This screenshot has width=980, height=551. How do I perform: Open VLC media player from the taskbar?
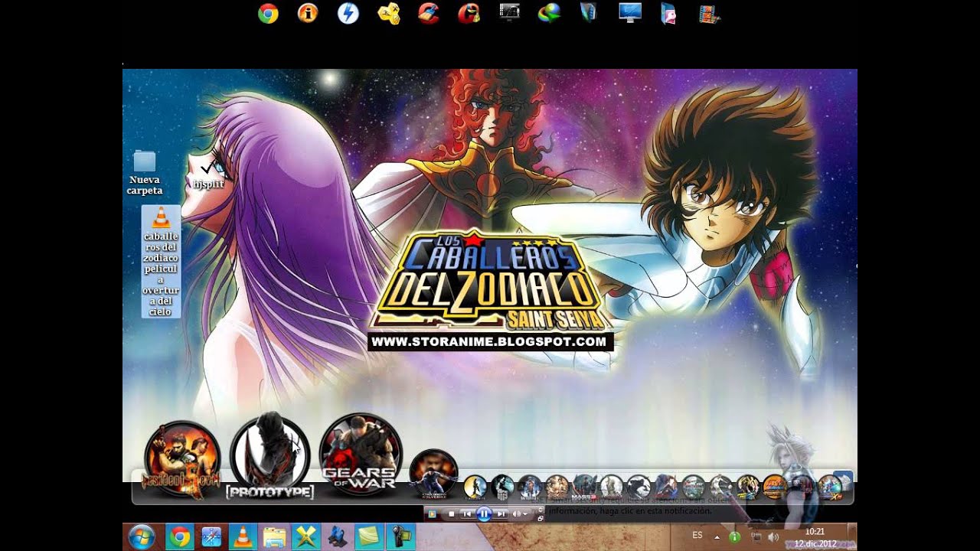point(242,537)
